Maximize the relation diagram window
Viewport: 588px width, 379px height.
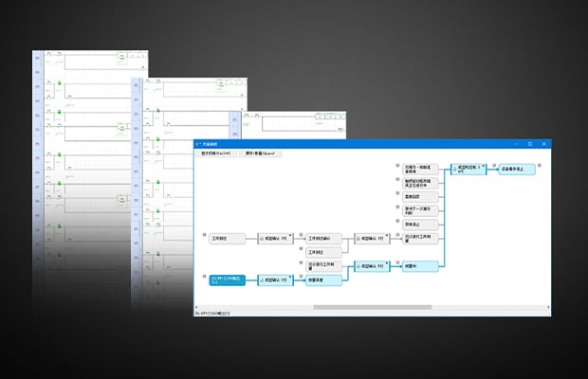(529, 144)
